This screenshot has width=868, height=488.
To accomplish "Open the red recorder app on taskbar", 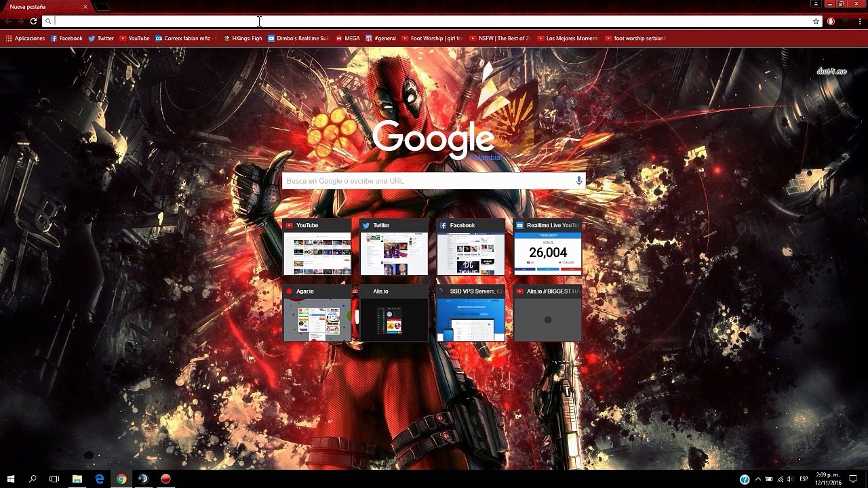I will coord(165,479).
